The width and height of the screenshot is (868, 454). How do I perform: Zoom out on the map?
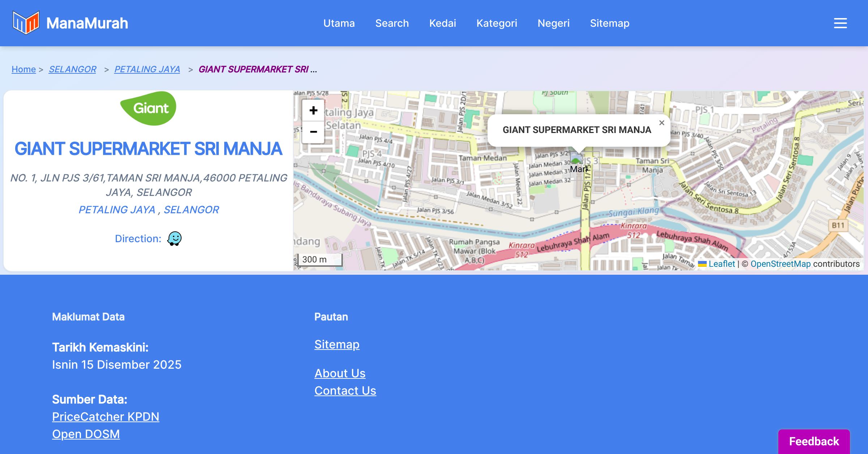(313, 132)
